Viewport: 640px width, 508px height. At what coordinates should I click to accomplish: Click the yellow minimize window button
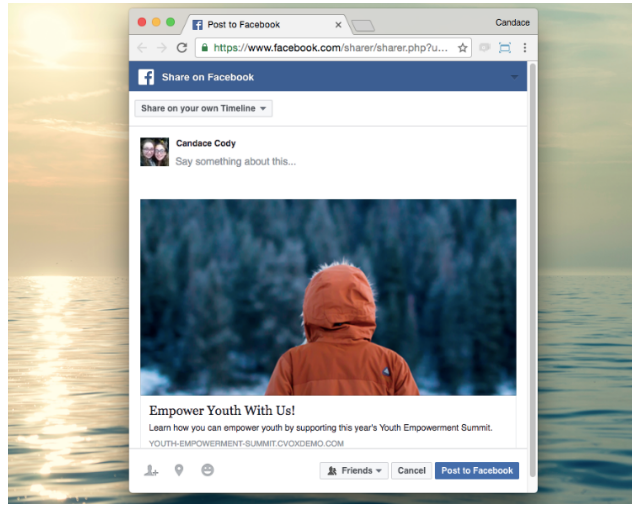click(x=156, y=22)
